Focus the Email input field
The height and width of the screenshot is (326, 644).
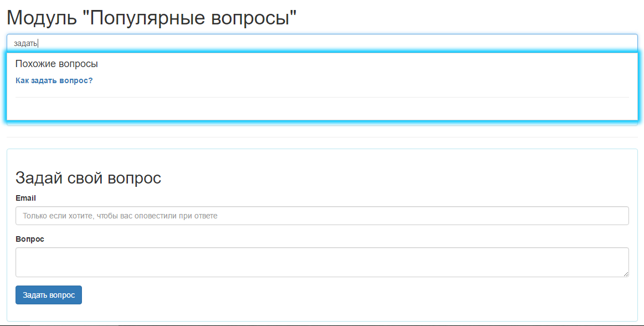(x=322, y=216)
